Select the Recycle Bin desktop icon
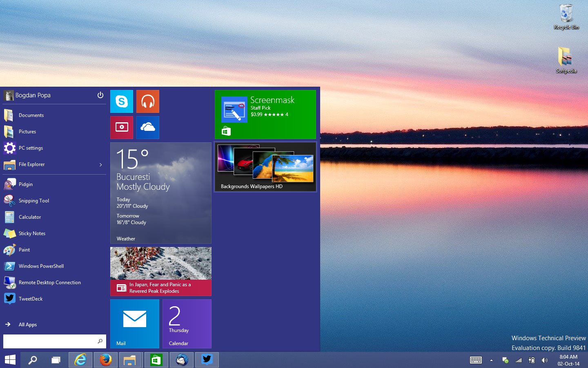588x368 pixels. (566, 17)
